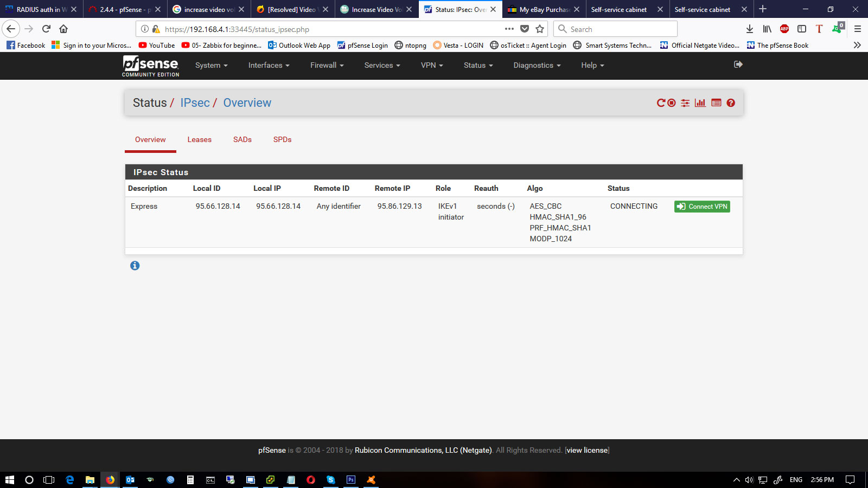Click the red help question mark icon

tap(731, 103)
